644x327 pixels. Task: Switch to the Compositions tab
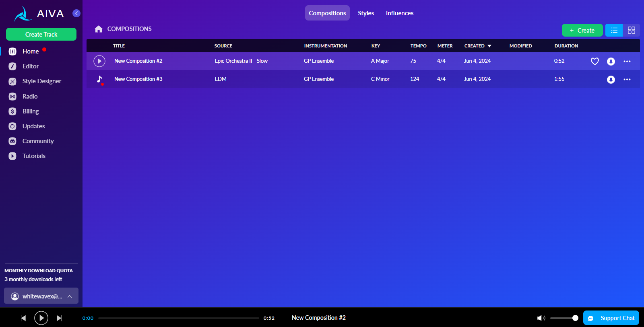tap(327, 13)
